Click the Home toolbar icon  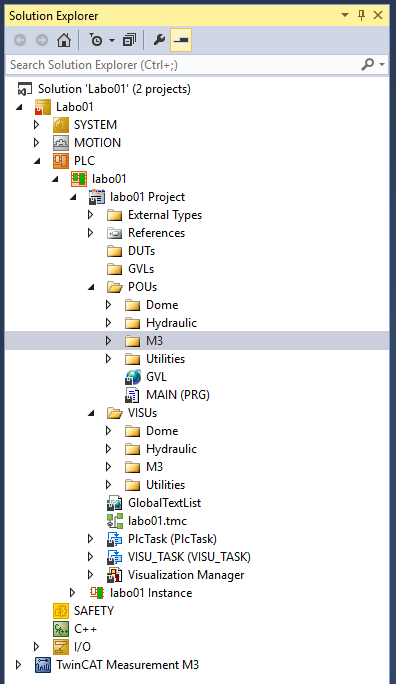pyautogui.click(x=64, y=41)
